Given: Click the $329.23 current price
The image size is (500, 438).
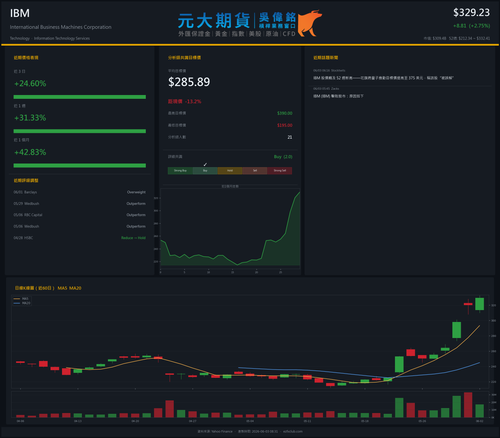Looking at the screenshot, I should pyautogui.click(x=471, y=13).
